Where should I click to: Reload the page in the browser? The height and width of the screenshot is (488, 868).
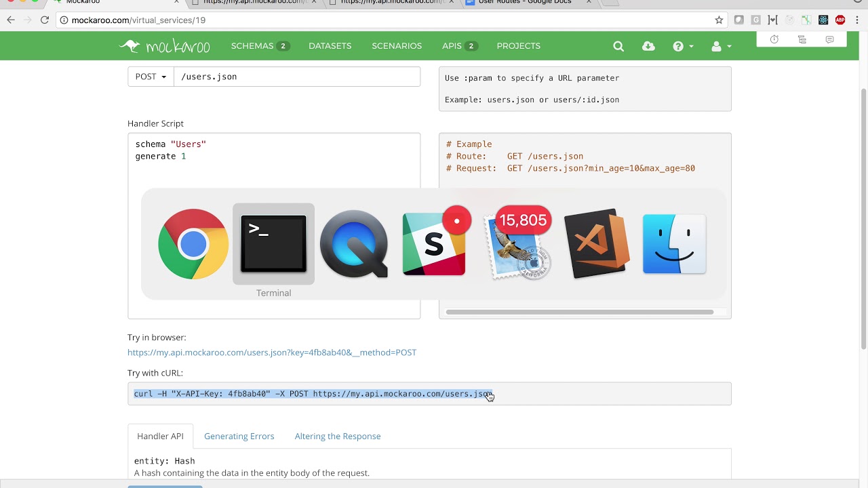pyautogui.click(x=45, y=20)
